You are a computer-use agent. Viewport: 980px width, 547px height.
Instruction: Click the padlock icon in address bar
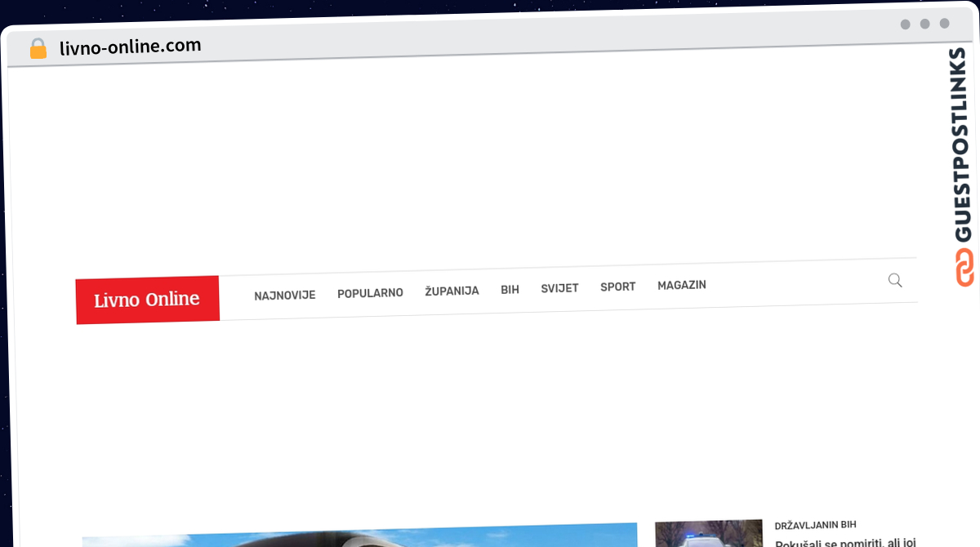(x=38, y=49)
